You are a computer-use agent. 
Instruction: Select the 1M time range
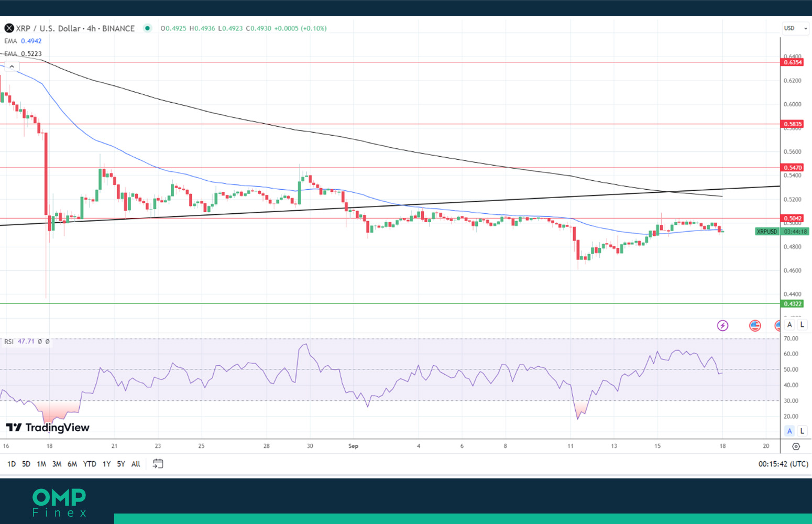[x=41, y=464]
